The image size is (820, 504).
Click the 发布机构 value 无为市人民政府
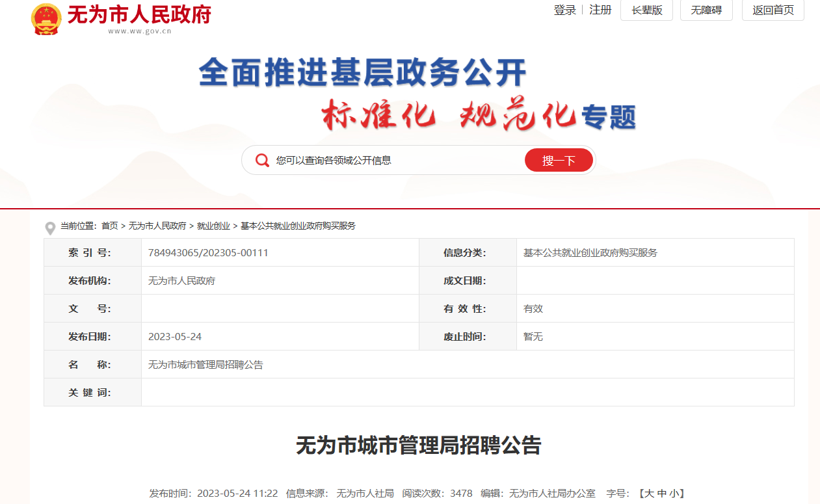coord(181,281)
